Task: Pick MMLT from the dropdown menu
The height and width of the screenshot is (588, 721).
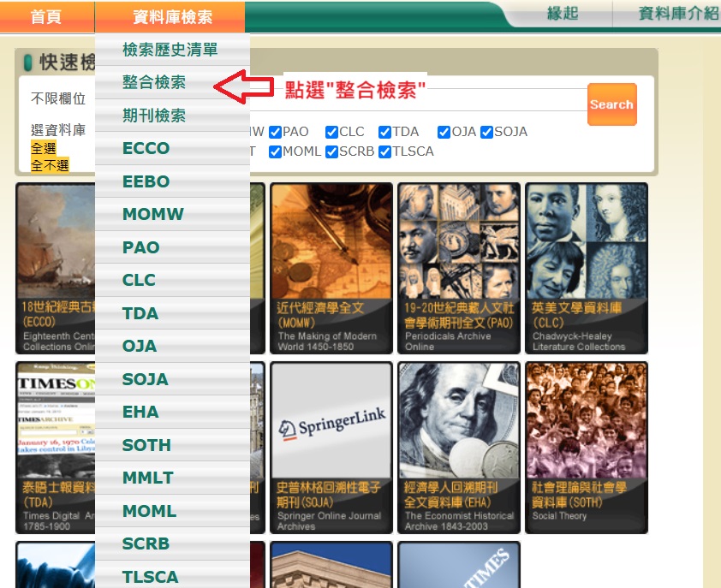Action: 172,478
